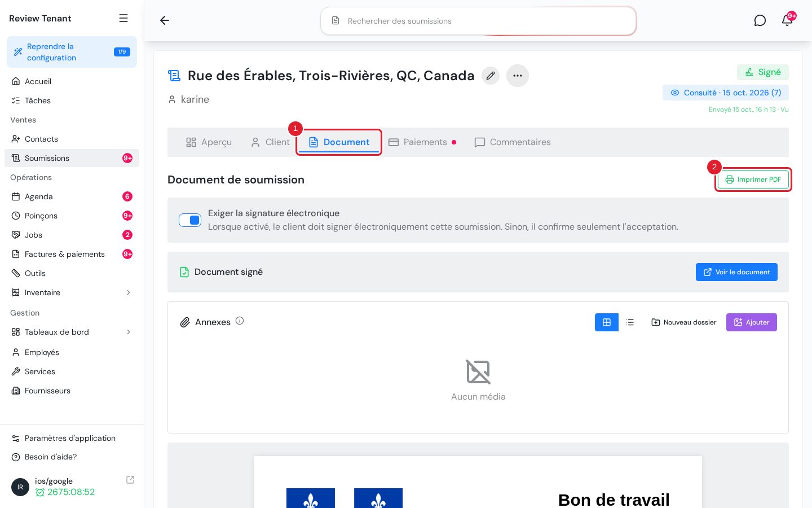Image resolution: width=812 pixels, height=508 pixels.
Task: Click the purple Ajouter button
Action: (x=752, y=322)
